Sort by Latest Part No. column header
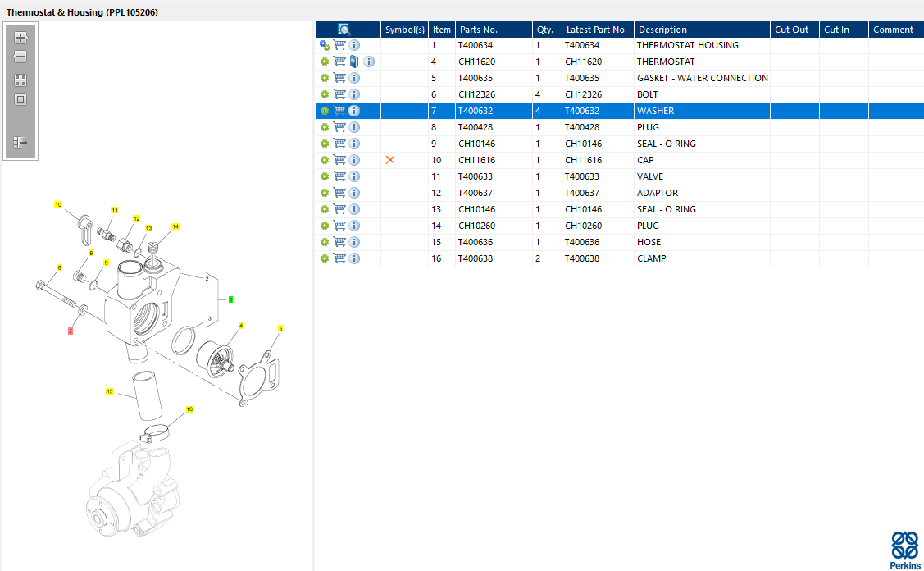924x571 pixels. point(599,30)
